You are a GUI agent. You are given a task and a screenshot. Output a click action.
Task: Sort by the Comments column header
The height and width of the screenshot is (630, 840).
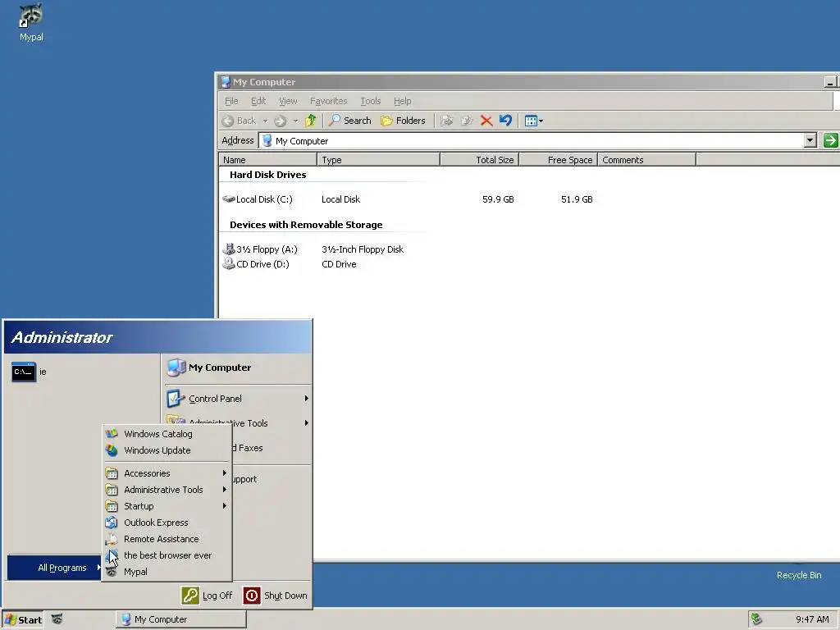coord(646,160)
